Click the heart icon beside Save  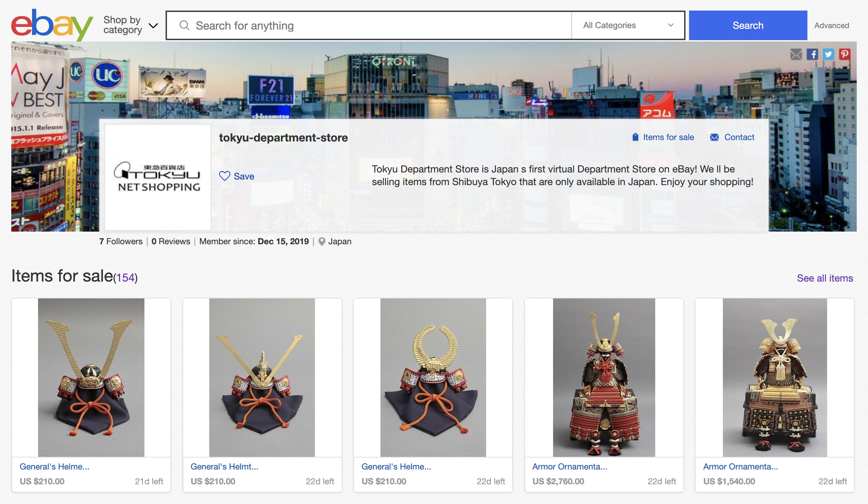(225, 176)
